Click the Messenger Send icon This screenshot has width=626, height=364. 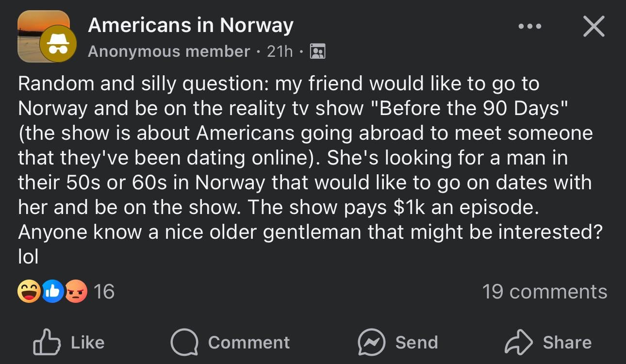pos(371,343)
